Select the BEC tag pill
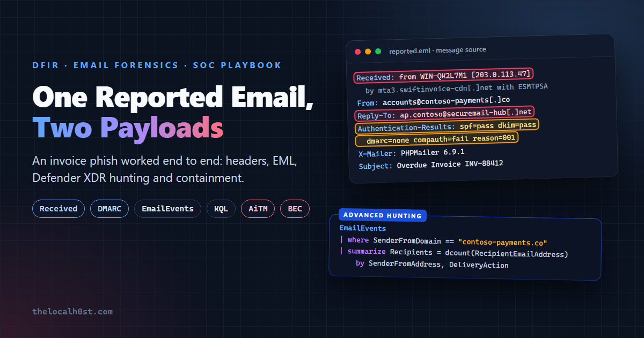Image resolution: width=644 pixels, height=338 pixels. [295, 209]
